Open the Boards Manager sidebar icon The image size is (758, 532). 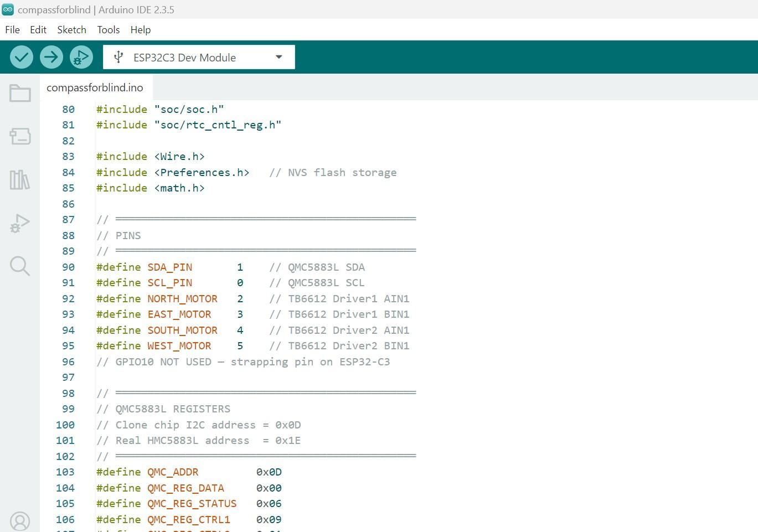click(x=20, y=136)
